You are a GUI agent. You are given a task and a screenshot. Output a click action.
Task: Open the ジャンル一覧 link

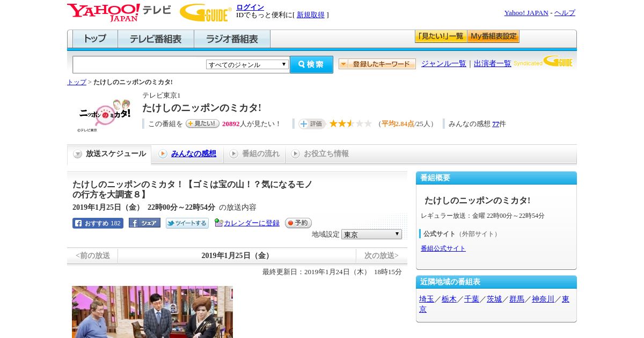point(444,63)
